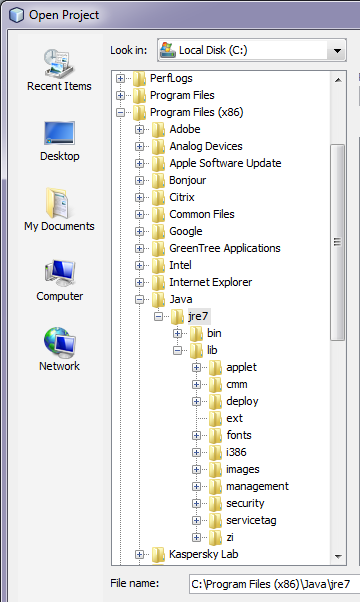This screenshot has width=360, height=602.
Task: Select 'bin' folder name
Action: pyautogui.click(x=214, y=334)
